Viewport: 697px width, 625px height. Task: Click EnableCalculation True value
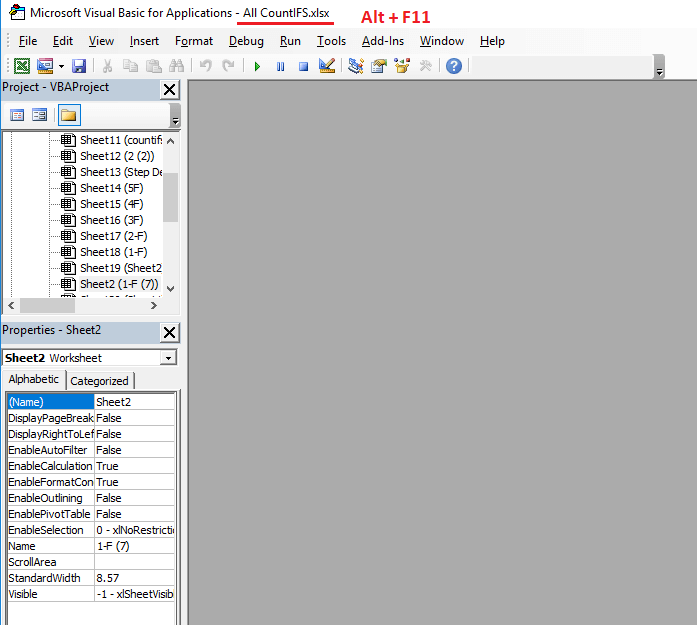coord(135,466)
